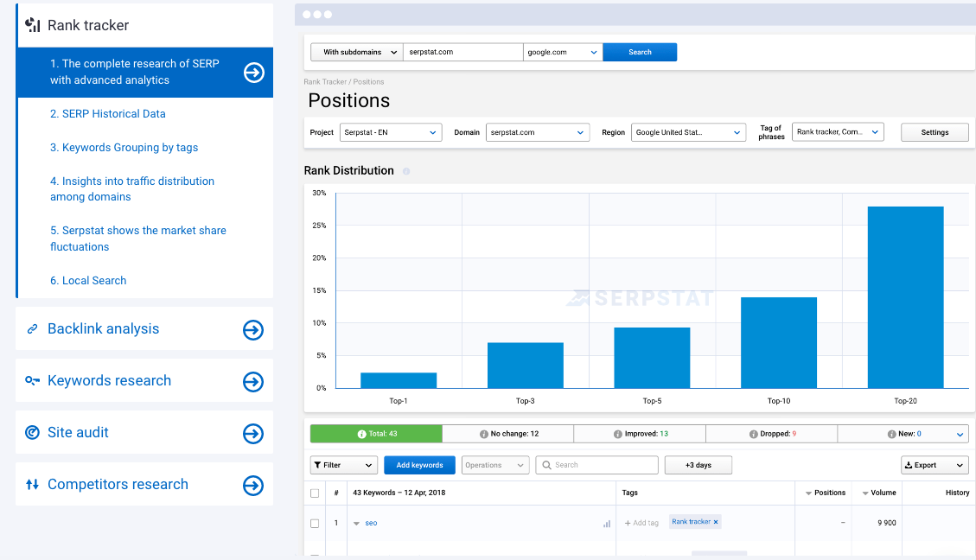976x560 pixels.
Task: Open the Project Serpstat - EN dropdown
Action: [391, 132]
